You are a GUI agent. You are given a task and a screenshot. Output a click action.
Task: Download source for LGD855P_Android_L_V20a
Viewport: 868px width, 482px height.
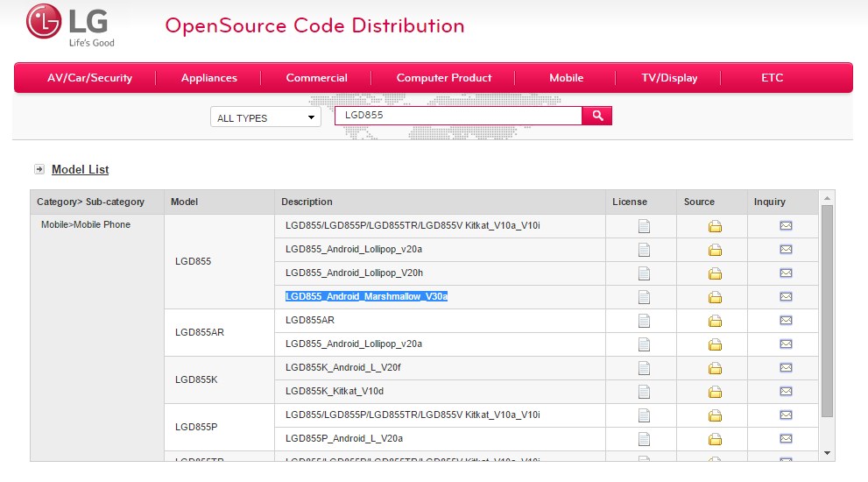715,439
